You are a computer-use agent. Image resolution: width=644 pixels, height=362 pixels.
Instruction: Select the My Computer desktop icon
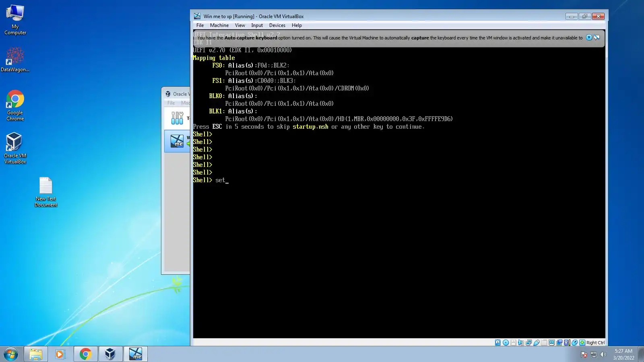point(15,20)
